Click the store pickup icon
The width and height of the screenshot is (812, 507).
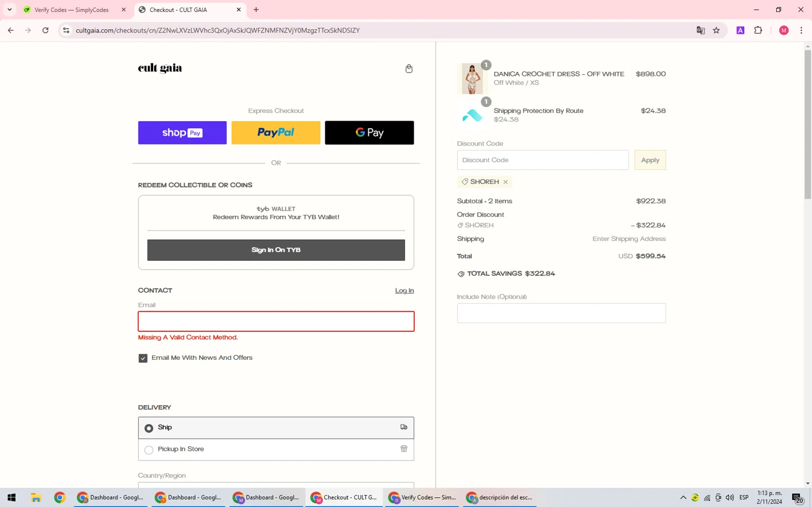pyautogui.click(x=404, y=449)
